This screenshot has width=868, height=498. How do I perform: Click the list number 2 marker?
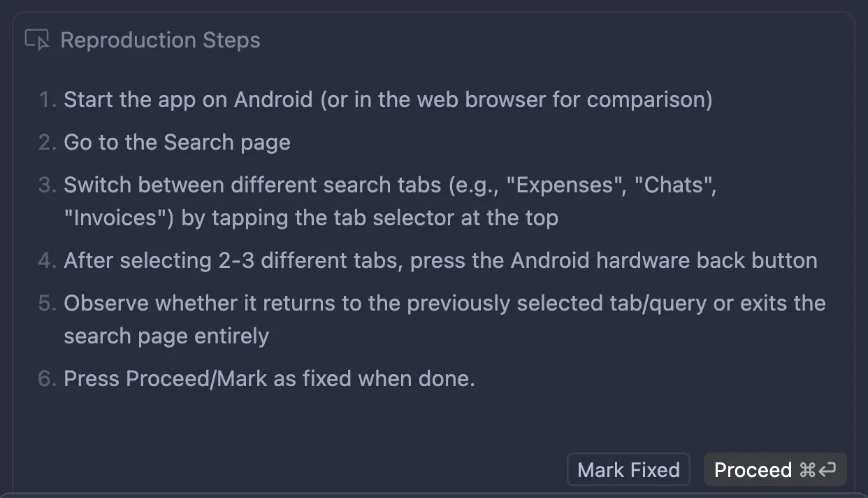click(x=47, y=142)
